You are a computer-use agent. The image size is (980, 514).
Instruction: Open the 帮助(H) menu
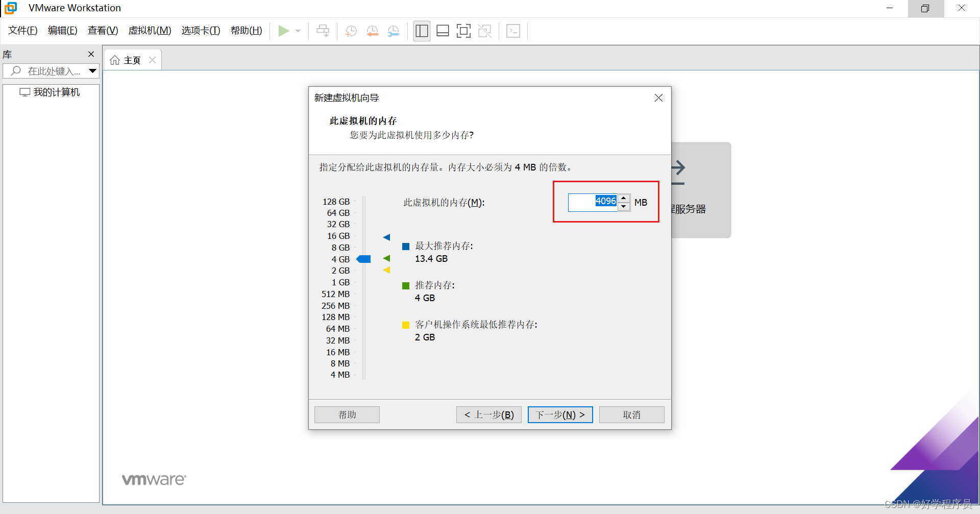tap(246, 31)
